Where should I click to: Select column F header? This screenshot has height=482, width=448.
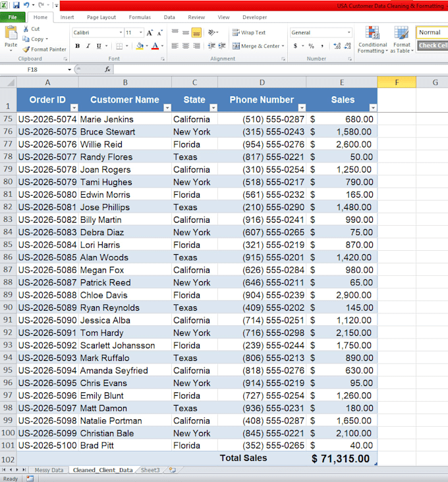[397, 82]
